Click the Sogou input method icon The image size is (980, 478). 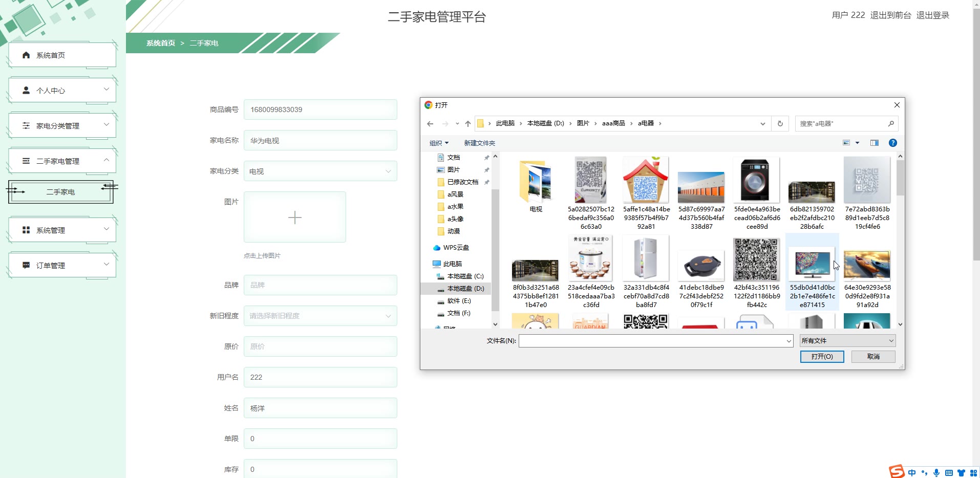point(897,471)
